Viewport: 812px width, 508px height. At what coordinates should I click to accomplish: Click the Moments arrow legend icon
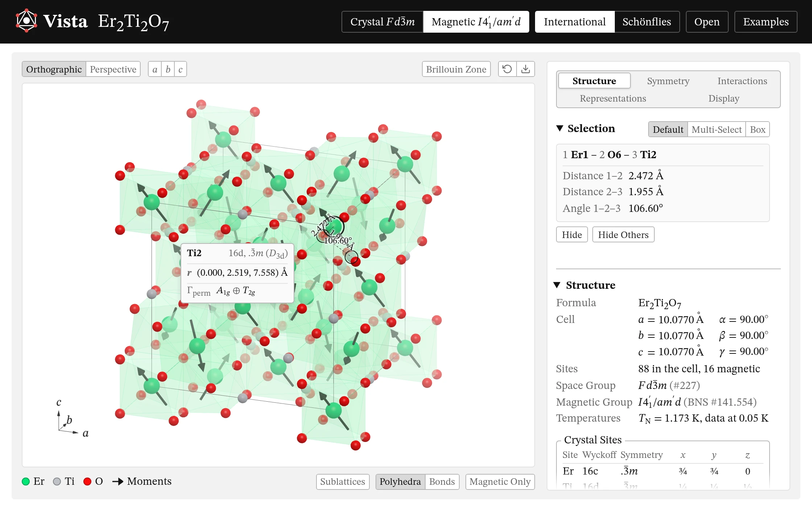118,482
